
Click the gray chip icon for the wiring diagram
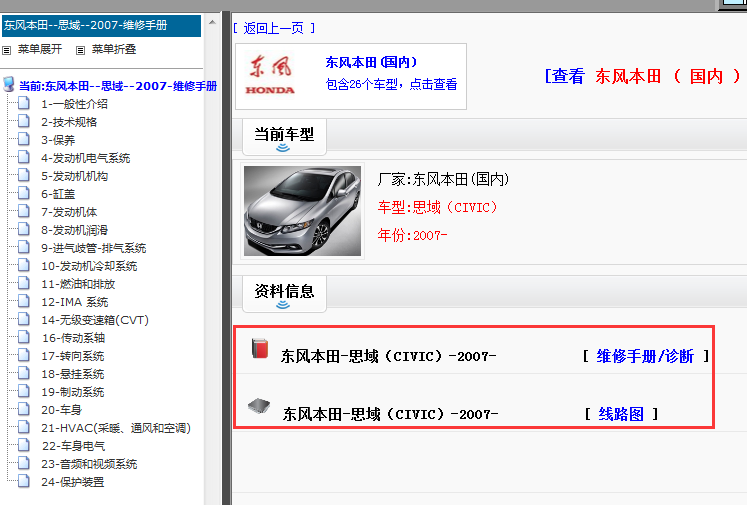click(x=259, y=406)
